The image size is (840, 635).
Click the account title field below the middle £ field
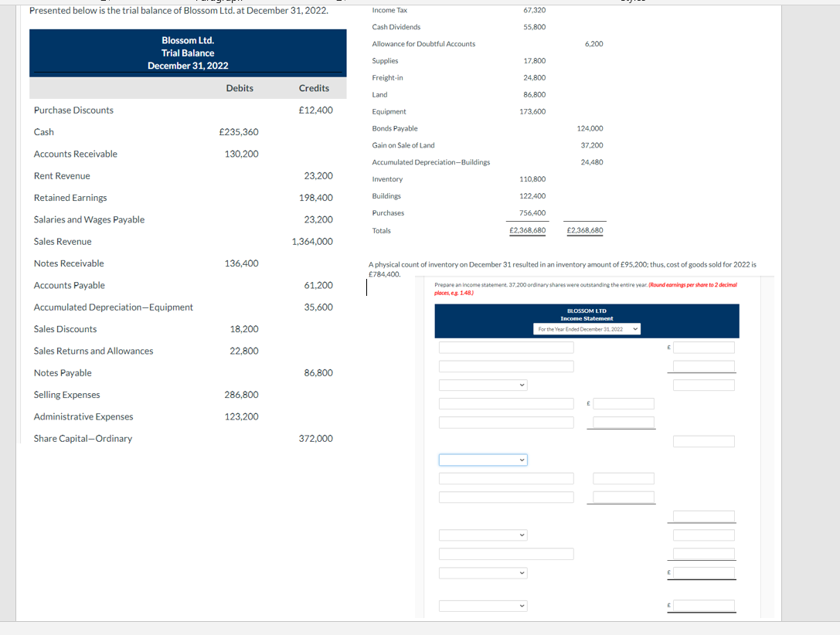pyautogui.click(x=506, y=422)
